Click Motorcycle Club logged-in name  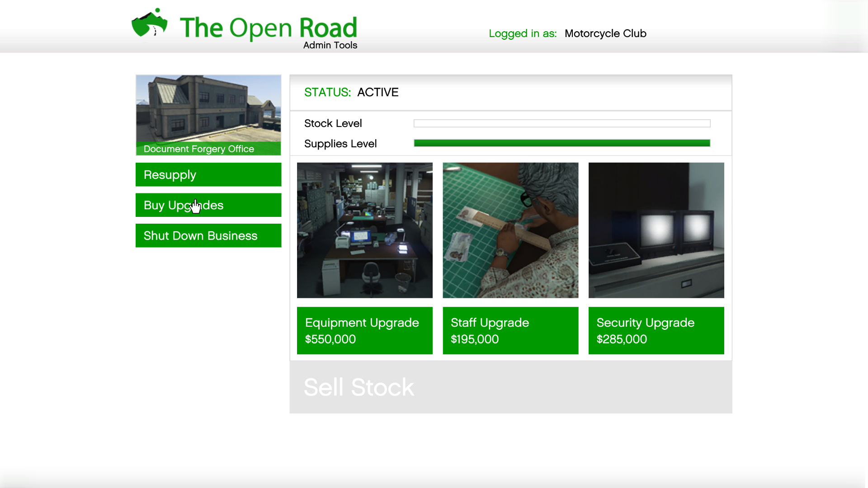[605, 33]
